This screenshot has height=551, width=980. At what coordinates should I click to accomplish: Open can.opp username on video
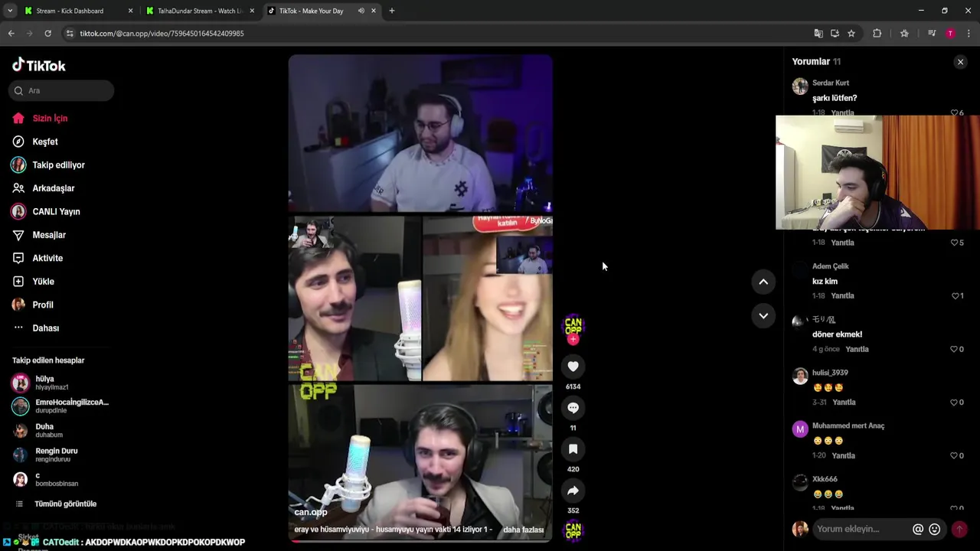pos(311,512)
